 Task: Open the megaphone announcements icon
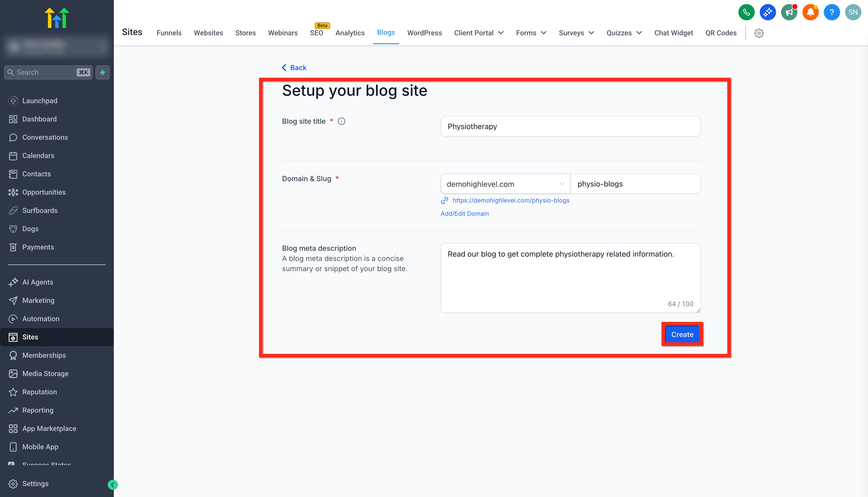pyautogui.click(x=789, y=12)
